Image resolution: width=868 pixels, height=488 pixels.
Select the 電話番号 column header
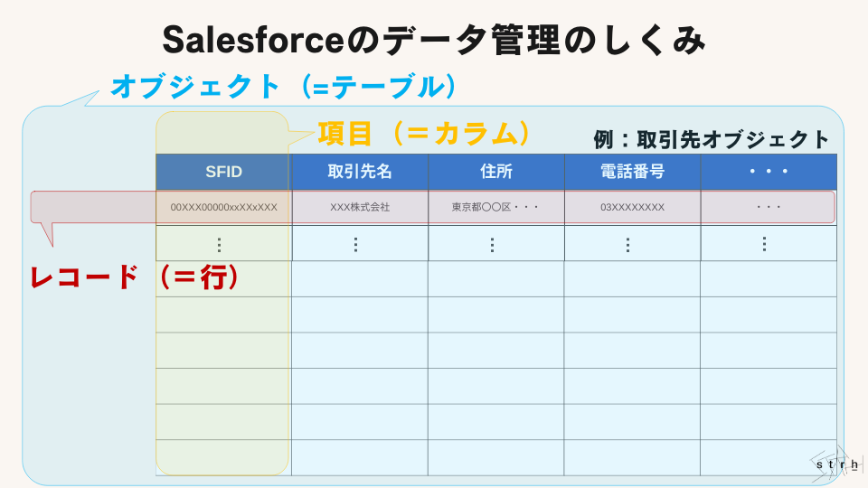(632, 172)
